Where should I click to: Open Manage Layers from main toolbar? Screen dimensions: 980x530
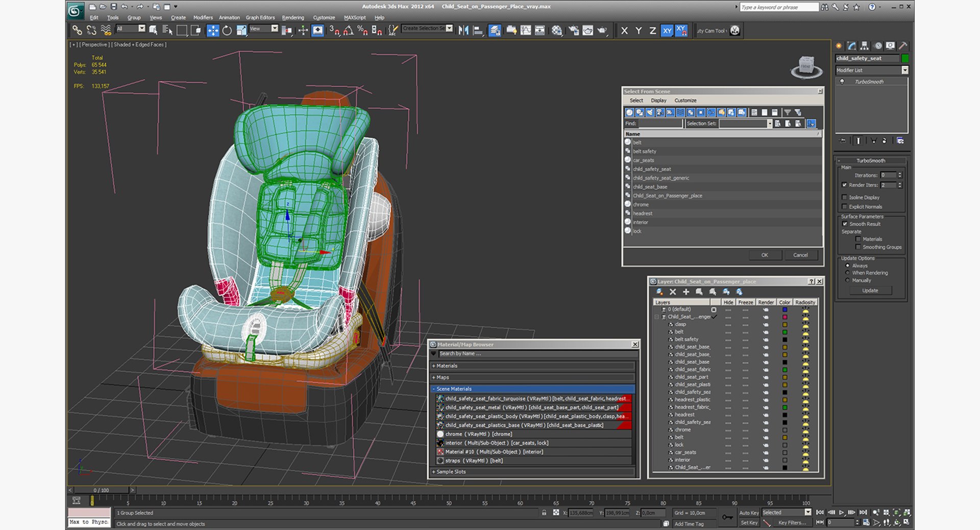(495, 31)
